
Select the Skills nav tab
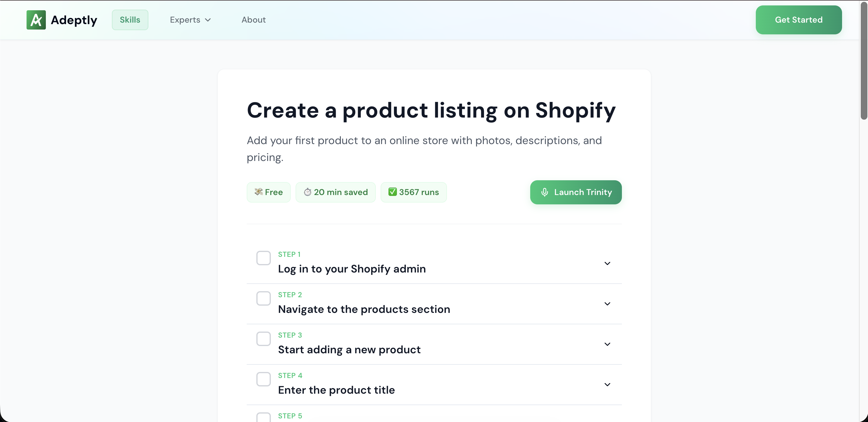pos(130,20)
